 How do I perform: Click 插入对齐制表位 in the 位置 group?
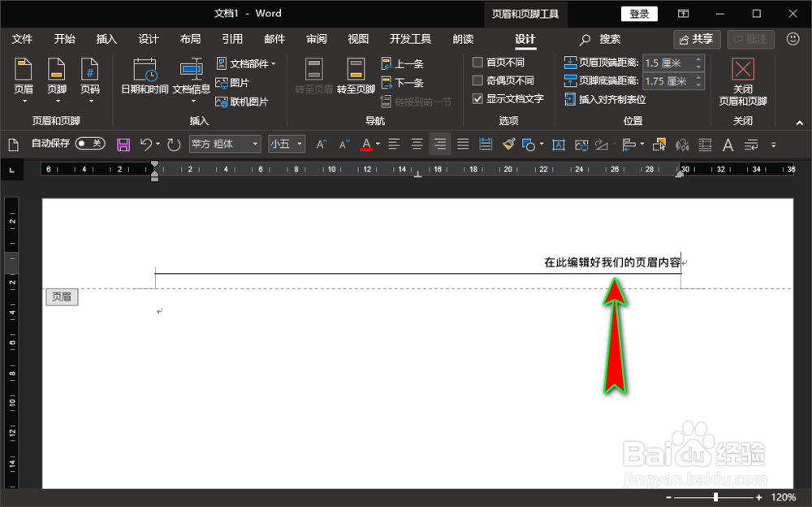604,100
